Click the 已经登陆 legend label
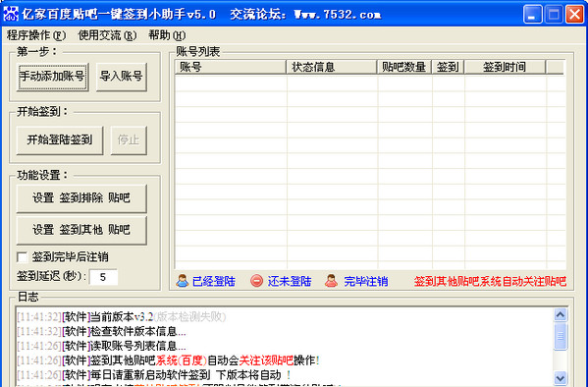The width and height of the screenshot is (588, 387). (x=214, y=281)
